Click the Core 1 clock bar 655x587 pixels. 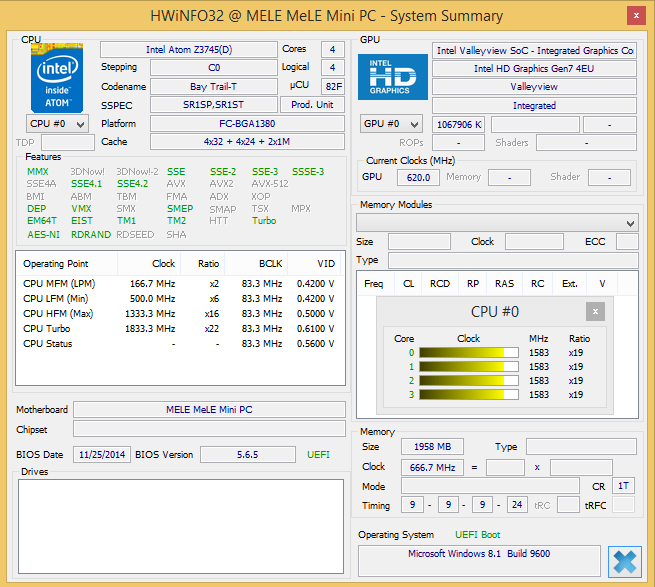click(469, 366)
